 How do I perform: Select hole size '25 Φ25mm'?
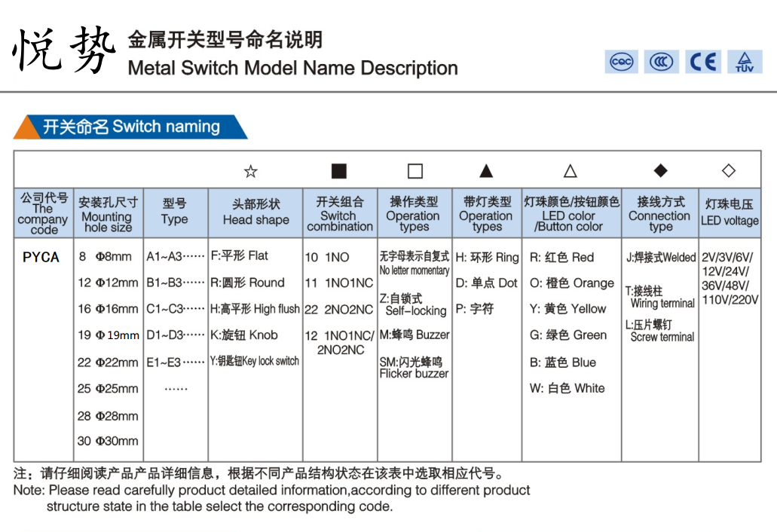pos(108,389)
